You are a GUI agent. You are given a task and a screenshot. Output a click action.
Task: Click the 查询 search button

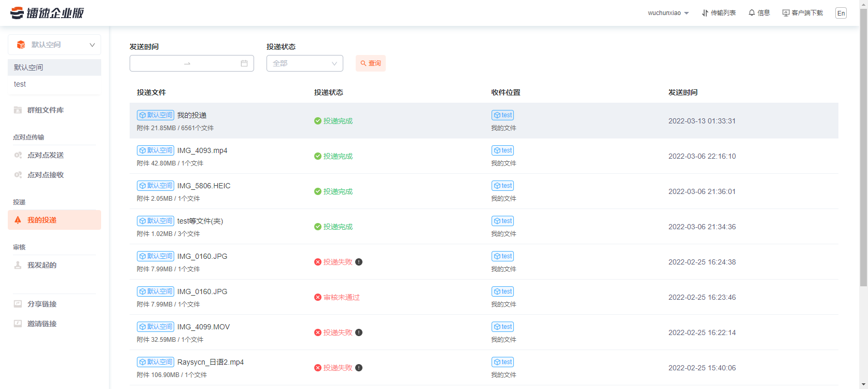tap(371, 63)
